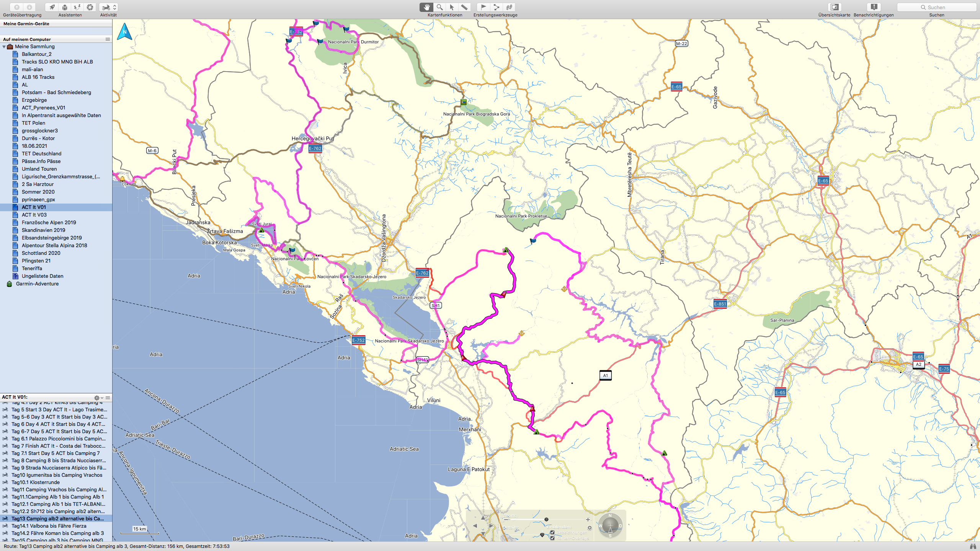Click the compass rotation control
Viewport: 980px width, 551px height.
(610, 526)
